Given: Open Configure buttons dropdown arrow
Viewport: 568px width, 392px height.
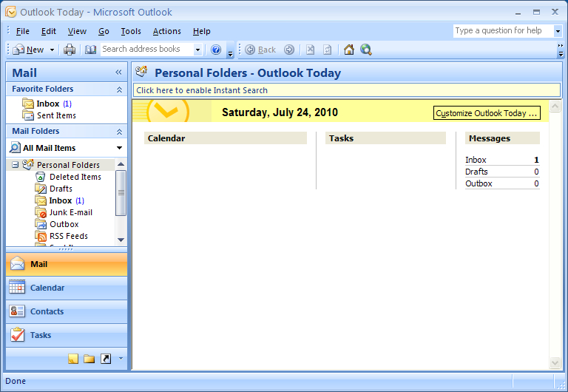Looking at the screenshot, I should point(121,359).
